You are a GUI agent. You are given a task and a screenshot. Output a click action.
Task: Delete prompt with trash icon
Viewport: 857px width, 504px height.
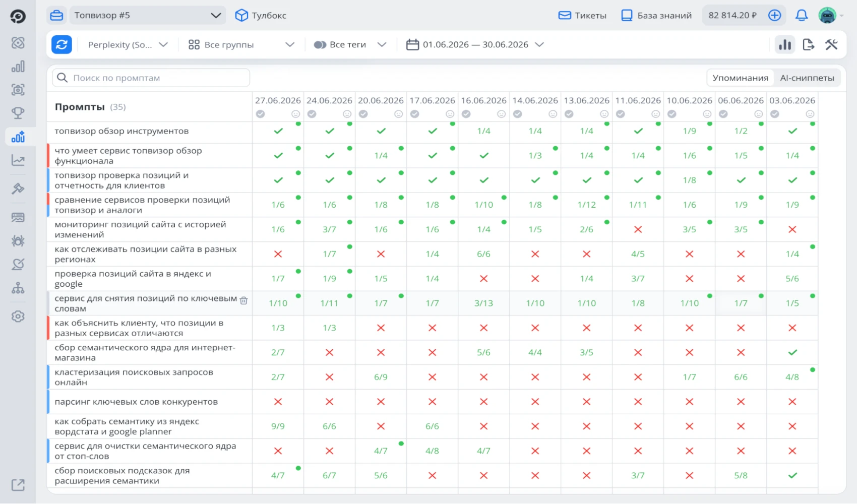(x=244, y=300)
